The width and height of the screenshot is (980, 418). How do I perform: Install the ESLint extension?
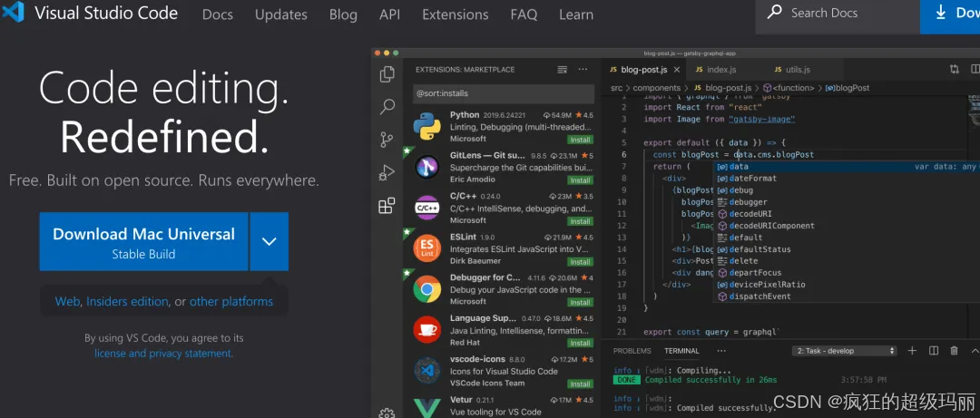click(x=581, y=262)
